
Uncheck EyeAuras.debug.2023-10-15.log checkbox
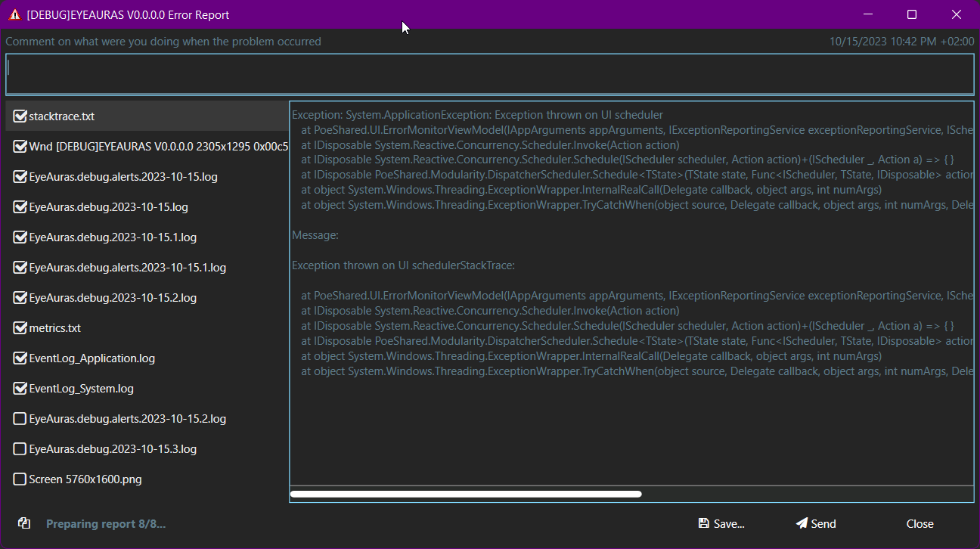pos(20,206)
